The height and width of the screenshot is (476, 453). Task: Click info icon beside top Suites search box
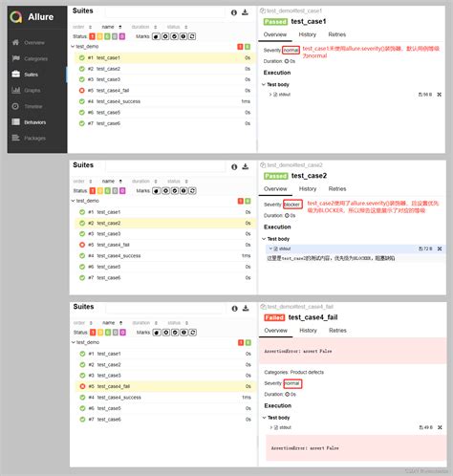pos(234,12)
